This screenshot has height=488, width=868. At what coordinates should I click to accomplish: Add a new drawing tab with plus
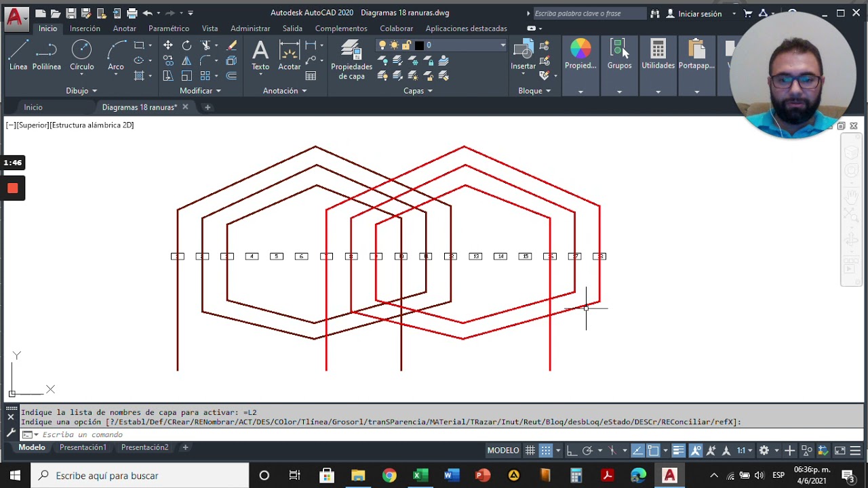[x=208, y=107]
